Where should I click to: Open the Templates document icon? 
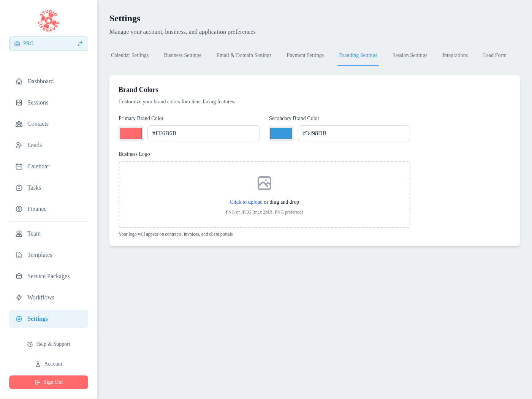click(x=19, y=255)
